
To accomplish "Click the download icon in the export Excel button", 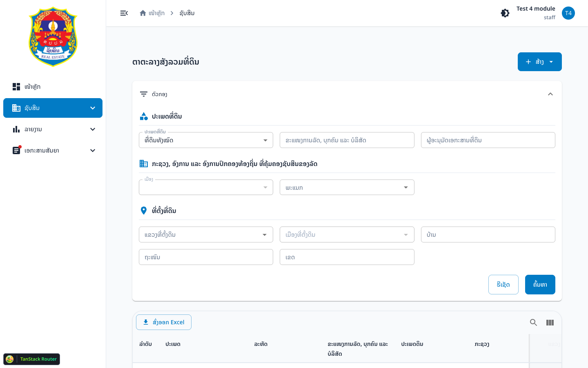I will 146,322.
